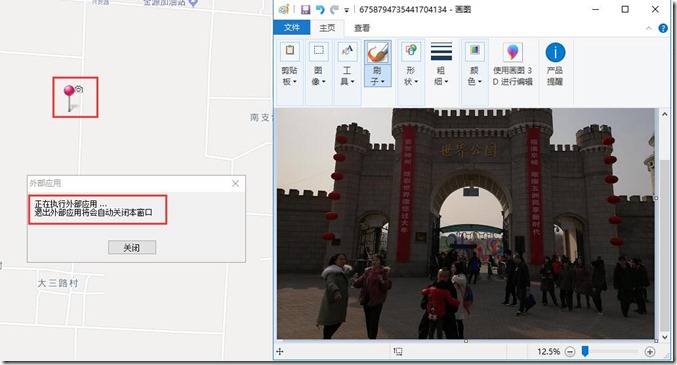The width and height of the screenshot is (677, 365).
Task: Close the 外部应用 dialog with X
Action: pyautogui.click(x=235, y=184)
